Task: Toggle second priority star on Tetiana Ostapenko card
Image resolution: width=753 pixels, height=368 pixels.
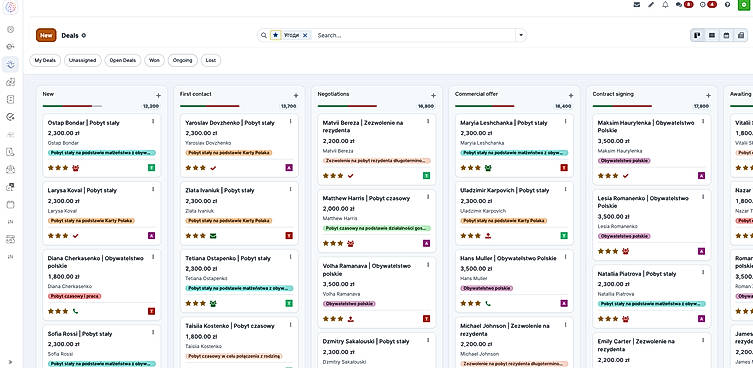Action: (196, 304)
